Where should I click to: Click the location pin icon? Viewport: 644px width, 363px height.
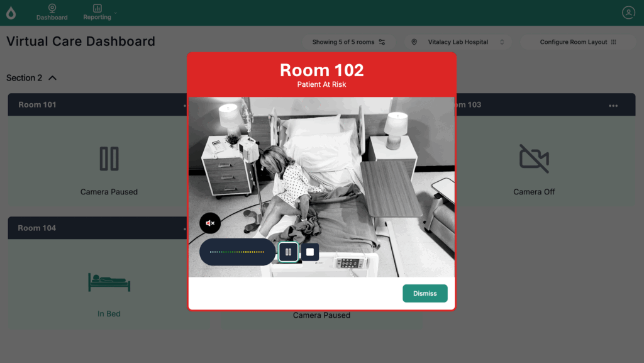click(x=414, y=42)
